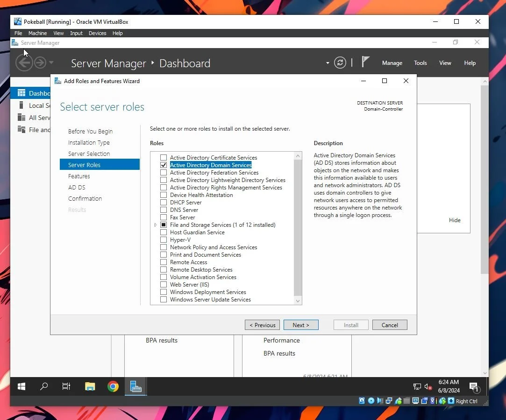Viewport: 506px width, 420px height.
Task: Enable the DHCP Server role
Action: click(x=164, y=203)
